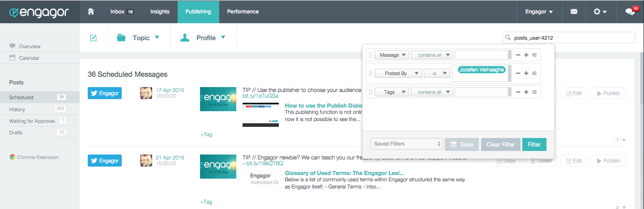Remove the Tags filter row with minus
This screenshot has width=644, height=209.
(518, 92)
